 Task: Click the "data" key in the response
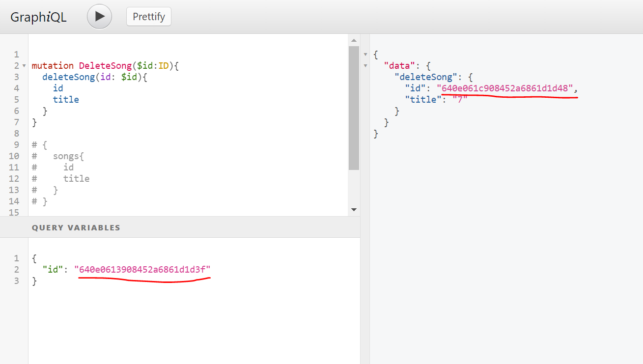[x=400, y=65]
